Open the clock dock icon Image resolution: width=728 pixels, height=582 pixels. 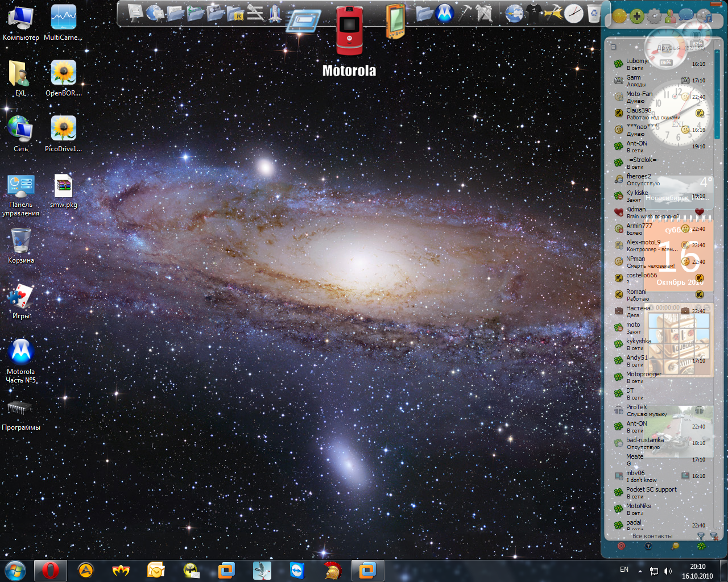[x=574, y=13]
